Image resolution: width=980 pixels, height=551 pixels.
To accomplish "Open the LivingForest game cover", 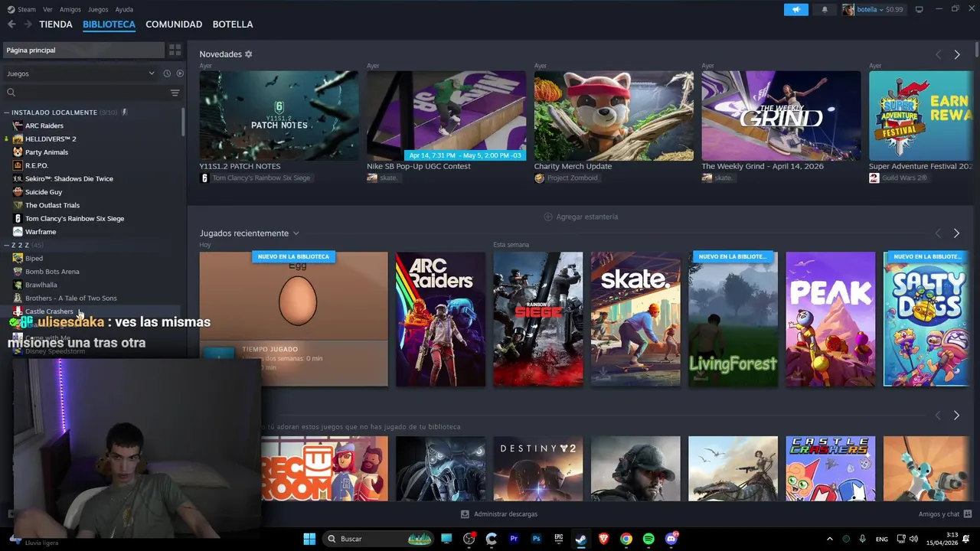I will pyautogui.click(x=733, y=319).
